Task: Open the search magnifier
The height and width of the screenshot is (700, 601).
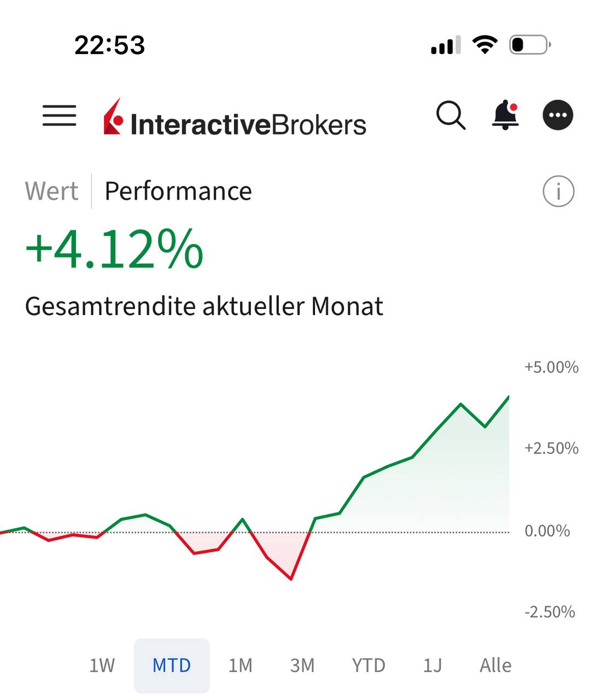Action: click(451, 115)
